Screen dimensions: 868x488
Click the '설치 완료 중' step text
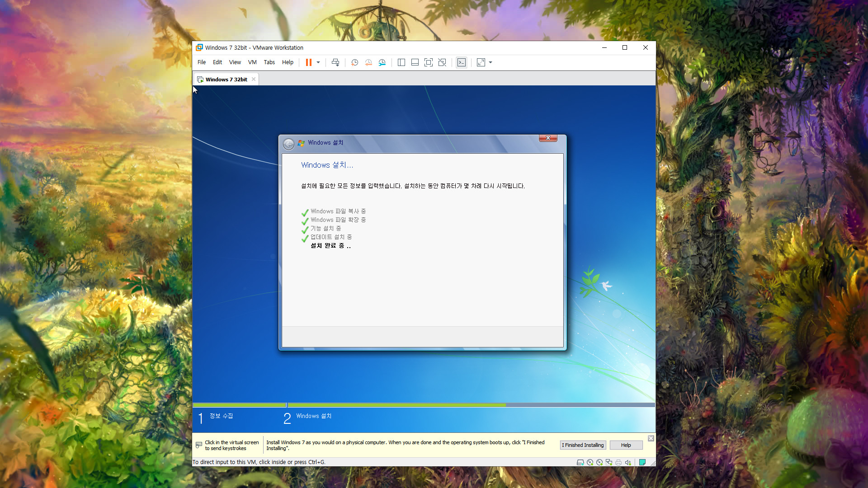coord(330,246)
